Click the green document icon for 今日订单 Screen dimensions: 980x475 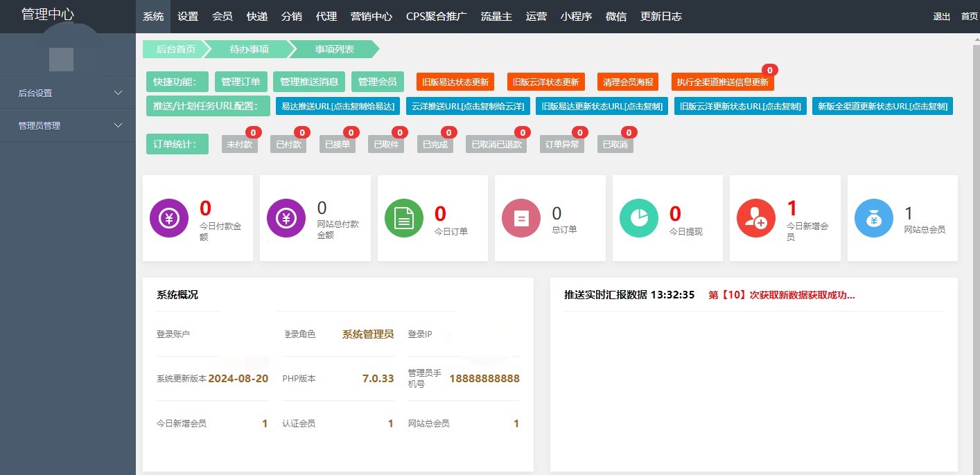pyautogui.click(x=403, y=218)
